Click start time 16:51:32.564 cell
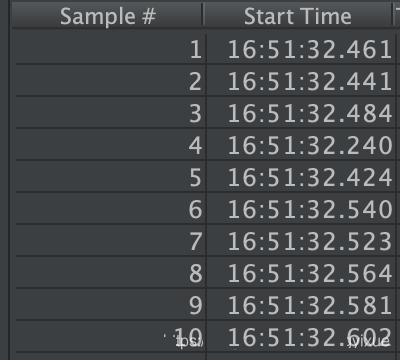 pyautogui.click(x=301, y=273)
